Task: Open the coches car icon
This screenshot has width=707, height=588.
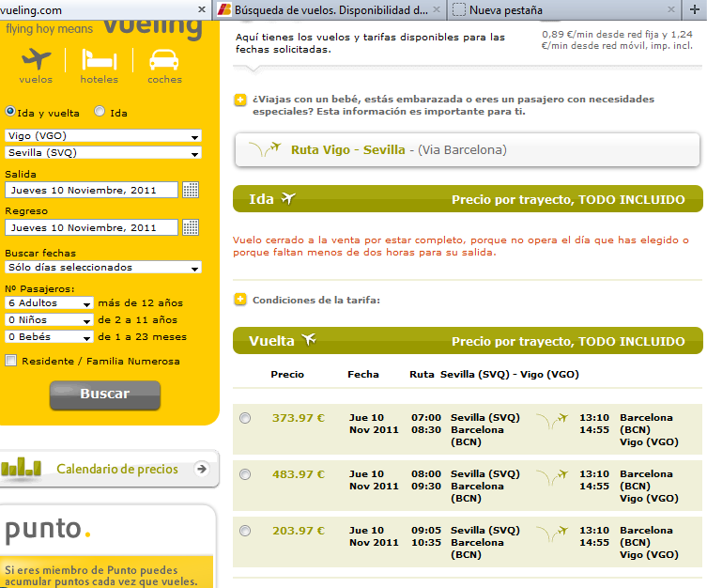Action: pos(164,59)
